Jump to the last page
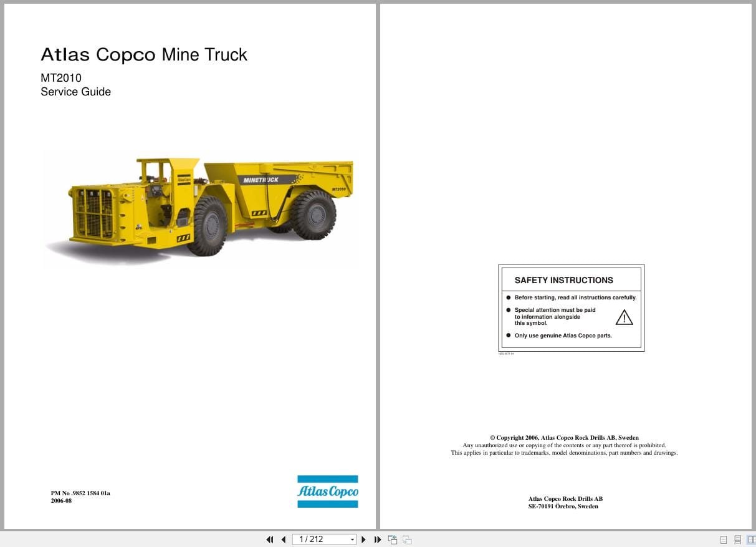756x547 pixels. tap(378, 540)
